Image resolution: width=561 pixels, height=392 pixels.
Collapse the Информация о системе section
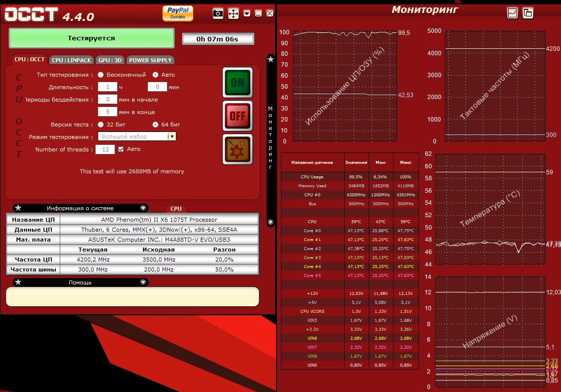click(x=143, y=208)
